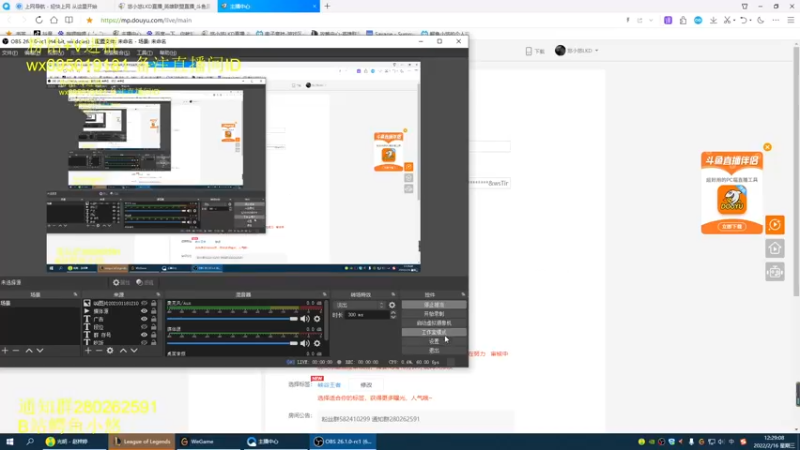Open the 淡出 transition dropdown
Screen dimensions: 800x450
click(x=359, y=305)
